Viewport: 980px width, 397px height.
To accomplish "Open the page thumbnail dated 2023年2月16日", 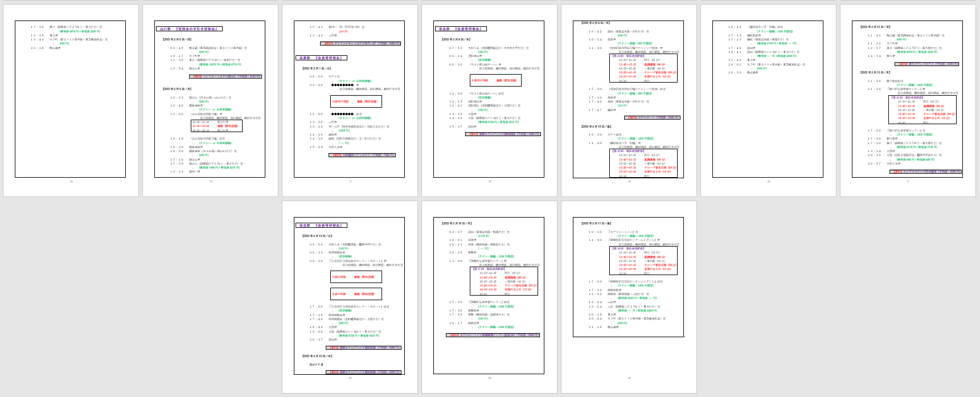I will (x=489, y=297).
